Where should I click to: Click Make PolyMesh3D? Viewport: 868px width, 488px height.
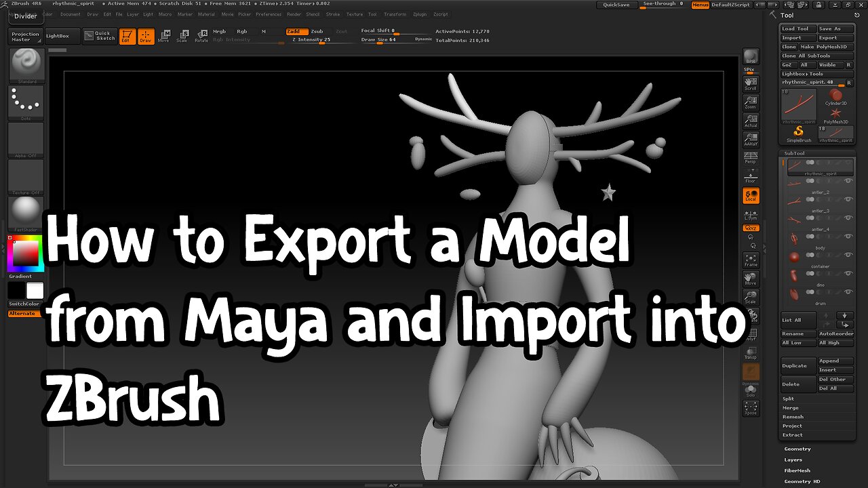tap(826, 47)
